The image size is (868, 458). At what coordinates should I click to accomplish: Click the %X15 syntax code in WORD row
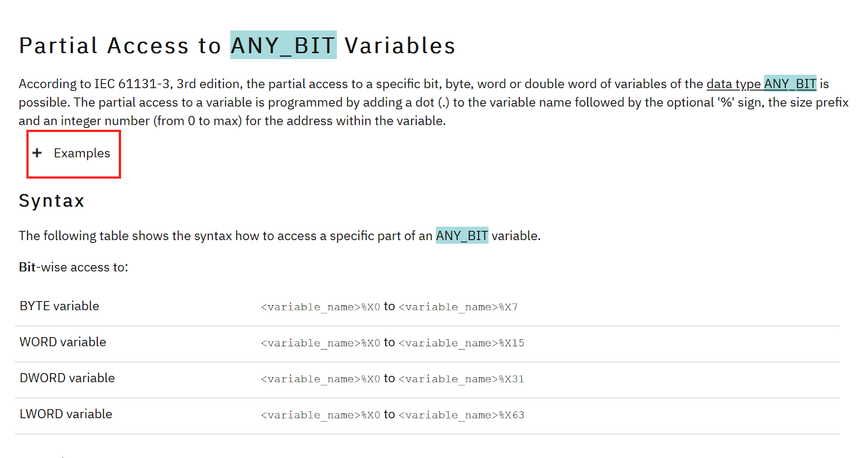click(462, 343)
